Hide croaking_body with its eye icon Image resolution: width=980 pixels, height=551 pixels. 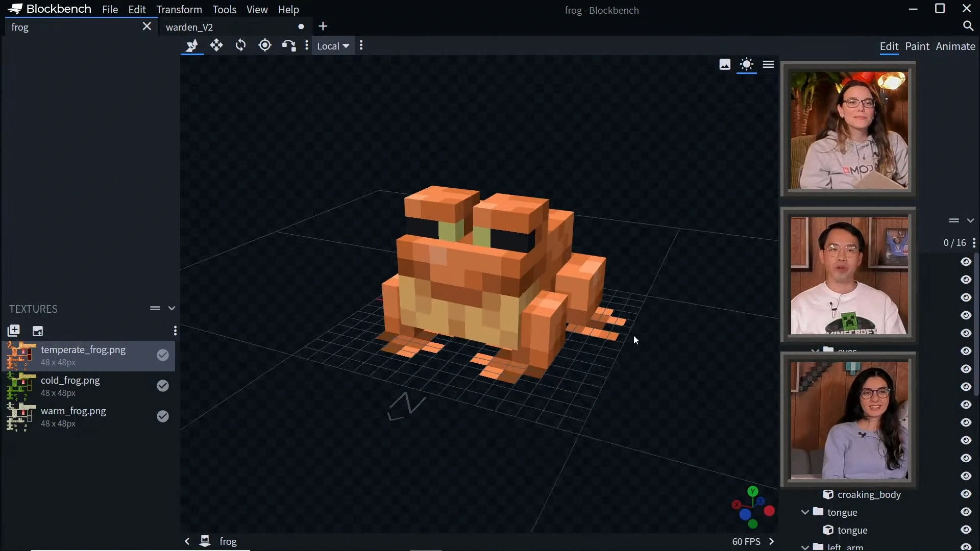point(966,494)
